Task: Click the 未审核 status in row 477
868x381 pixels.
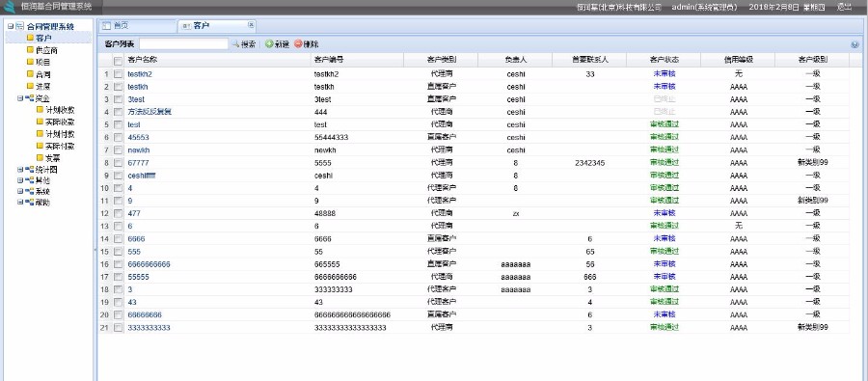Action: pos(664,213)
